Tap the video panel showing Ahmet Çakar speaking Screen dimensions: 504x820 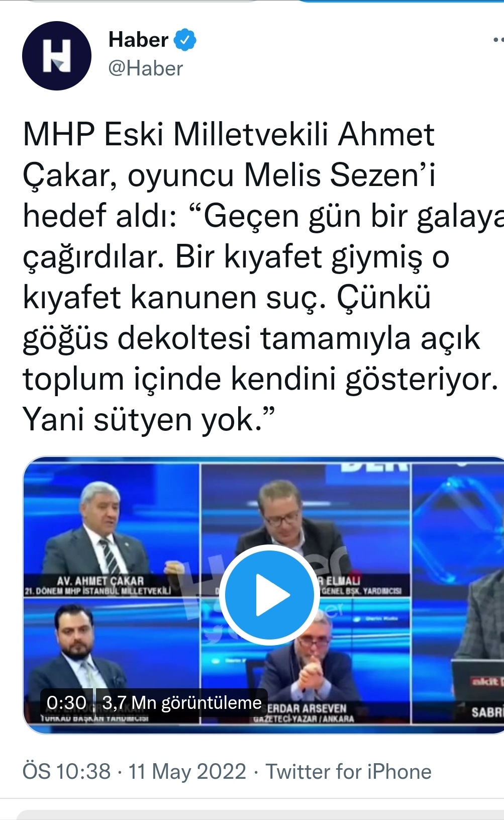[x=112, y=530]
